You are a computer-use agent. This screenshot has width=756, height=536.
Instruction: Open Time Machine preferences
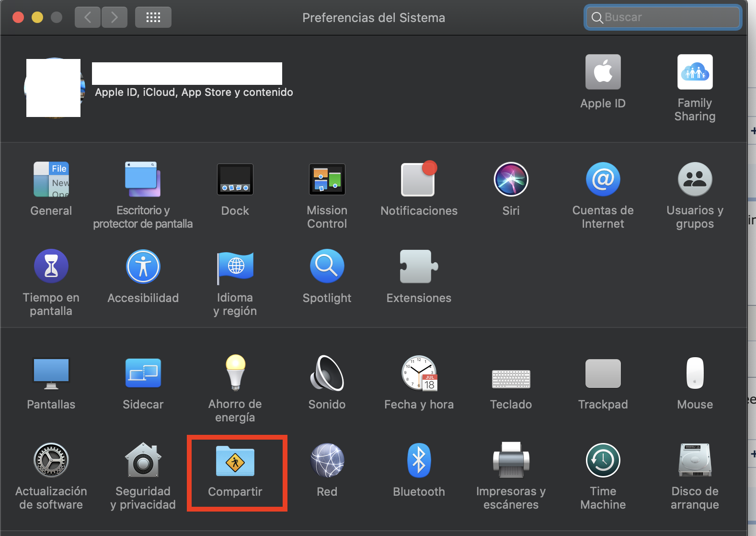tap(603, 460)
